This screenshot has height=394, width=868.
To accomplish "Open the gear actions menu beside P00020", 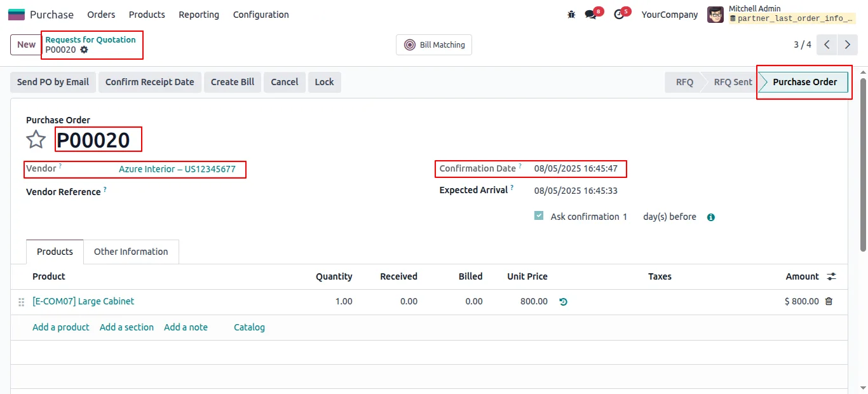I will tap(85, 50).
